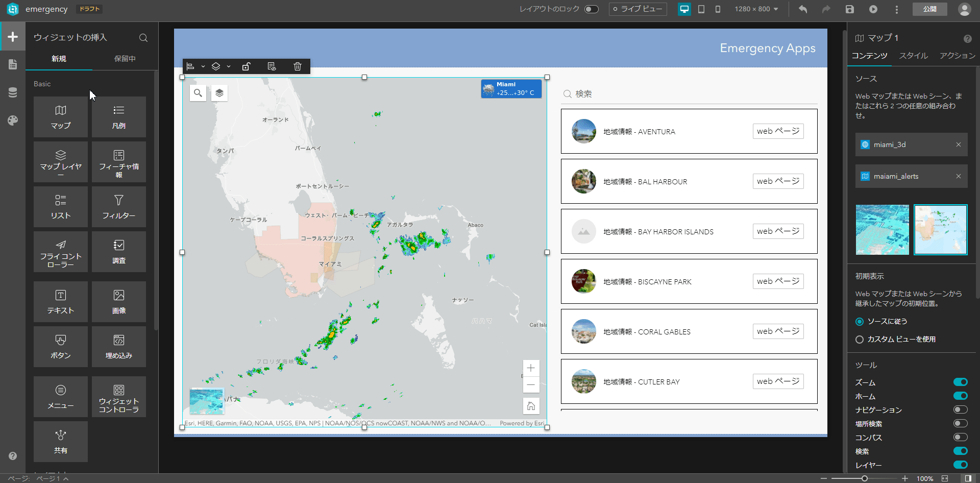Screen dimensions: 980x483
Task: Expand the ページ1 page selector
Action: pyautogui.click(x=52, y=478)
